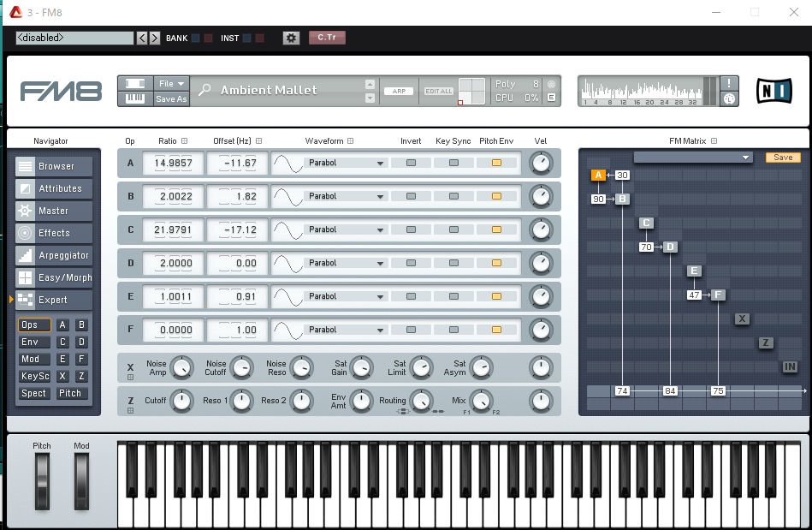The width and height of the screenshot is (812, 530).
Task: Open the Browser navigator page
Action: point(54,166)
